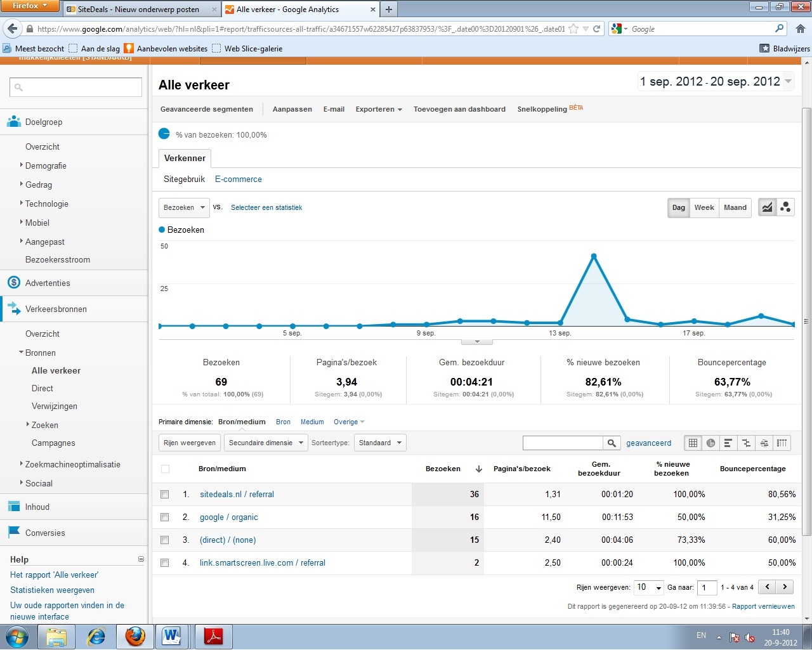Collapse the Help panel
This screenshot has width=812, height=650.
[x=141, y=559]
